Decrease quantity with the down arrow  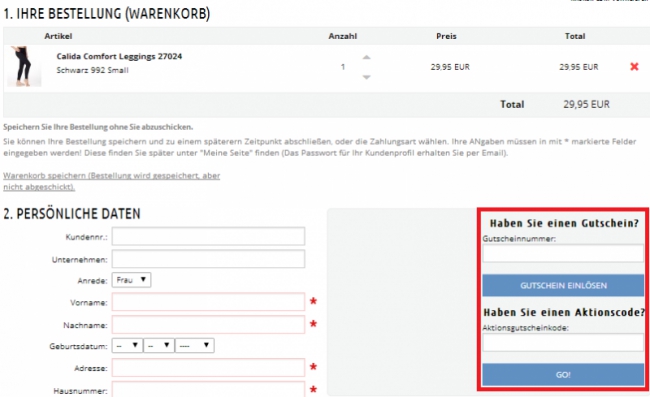[x=366, y=77]
